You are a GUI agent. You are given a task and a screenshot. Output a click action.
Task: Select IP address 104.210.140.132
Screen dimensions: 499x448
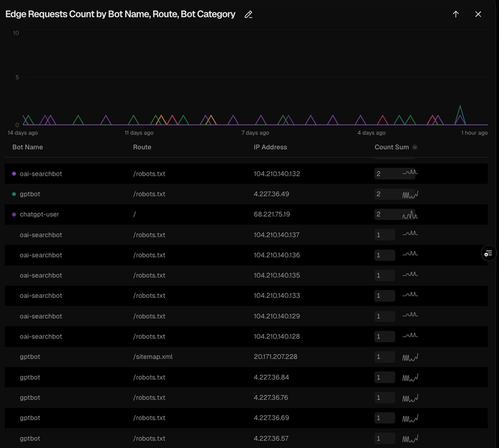pyautogui.click(x=276, y=174)
